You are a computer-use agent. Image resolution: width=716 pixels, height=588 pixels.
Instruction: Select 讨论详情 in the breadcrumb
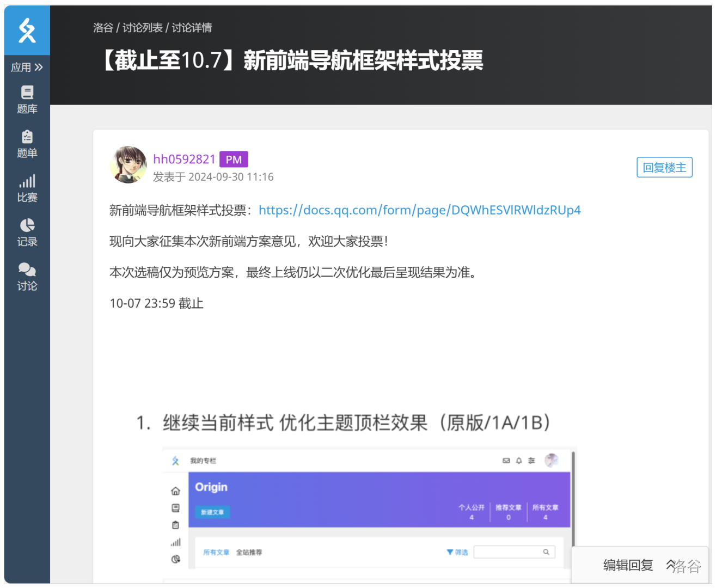coord(192,28)
